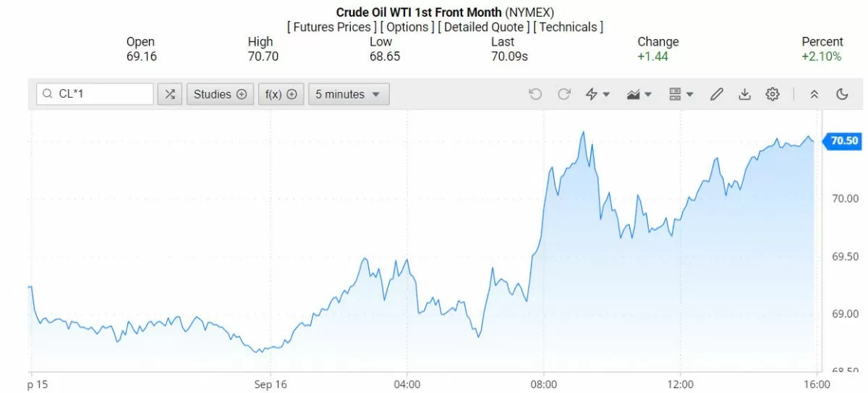
Task: Open the 5 minutes interval dropdown
Action: [349, 94]
